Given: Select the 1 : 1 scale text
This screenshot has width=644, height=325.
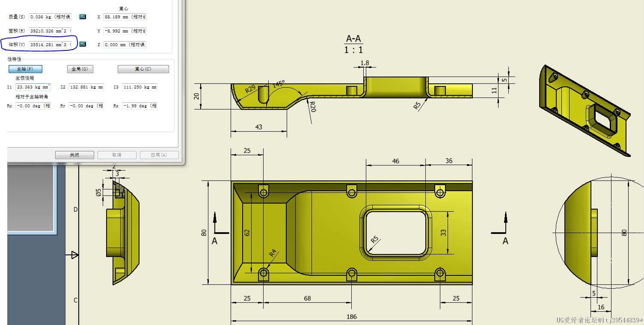Looking at the screenshot, I should coord(354,50).
